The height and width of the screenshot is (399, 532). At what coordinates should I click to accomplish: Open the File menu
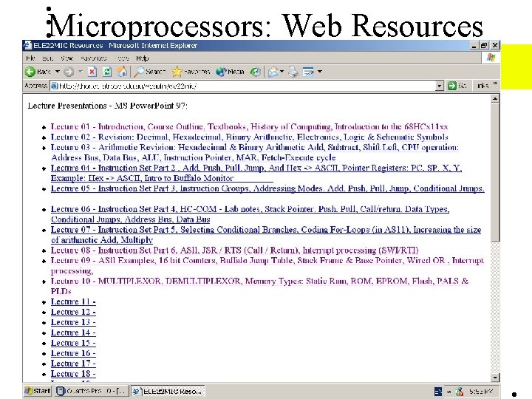(30, 58)
